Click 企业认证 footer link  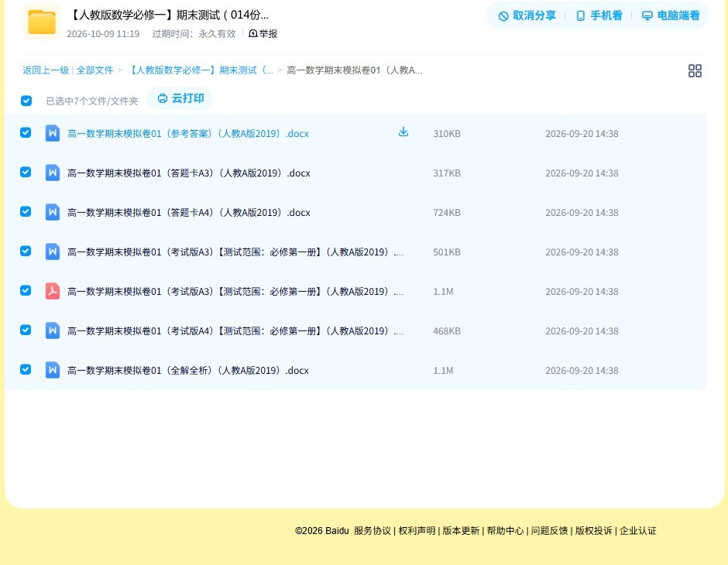click(638, 531)
